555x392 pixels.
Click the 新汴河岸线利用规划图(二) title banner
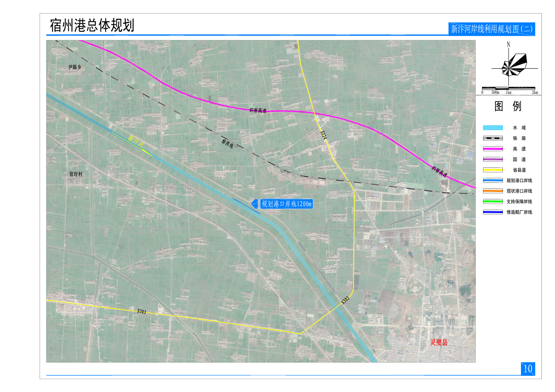pyautogui.click(x=491, y=29)
